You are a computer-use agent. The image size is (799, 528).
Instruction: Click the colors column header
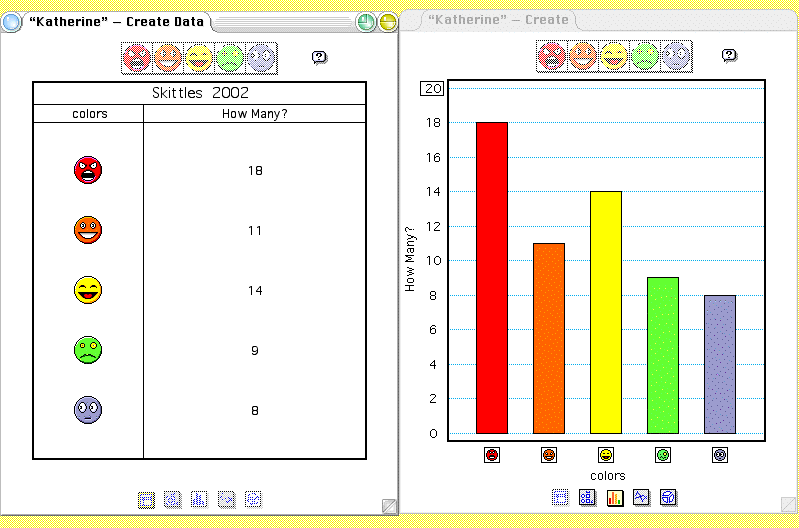[x=90, y=114]
